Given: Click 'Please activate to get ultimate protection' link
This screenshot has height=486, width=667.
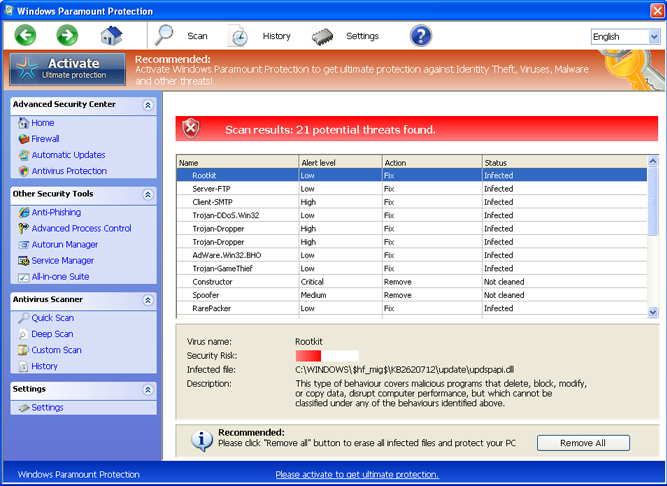Looking at the screenshot, I should [357, 474].
